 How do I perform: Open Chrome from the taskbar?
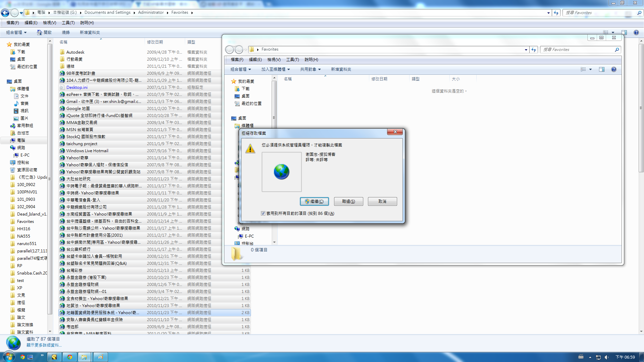click(x=70, y=357)
